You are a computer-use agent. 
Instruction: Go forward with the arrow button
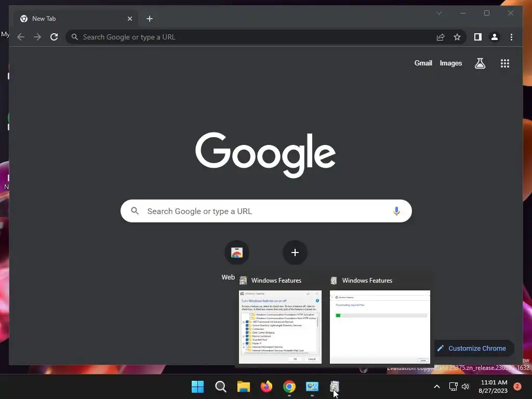click(37, 37)
